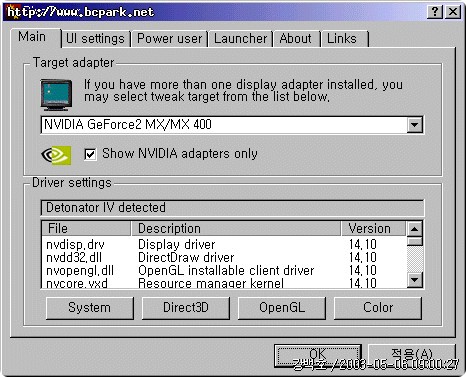Viewport: 466px width, 377px height.
Task: Open the display adapter dropdown arrow
Action: tap(415, 125)
